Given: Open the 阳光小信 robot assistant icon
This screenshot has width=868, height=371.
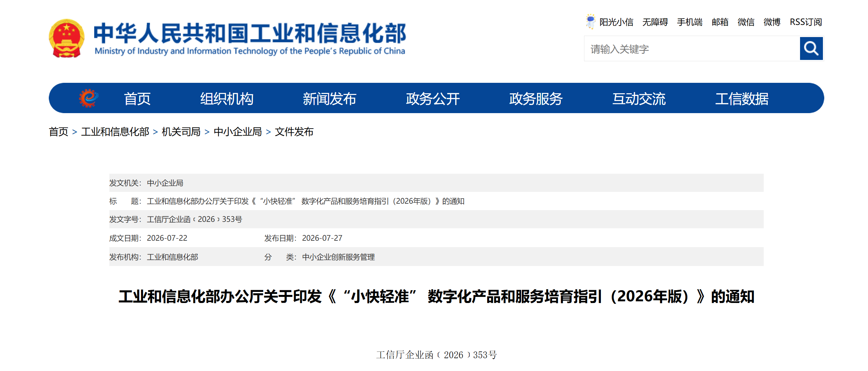Looking at the screenshot, I should pos(590,22).
